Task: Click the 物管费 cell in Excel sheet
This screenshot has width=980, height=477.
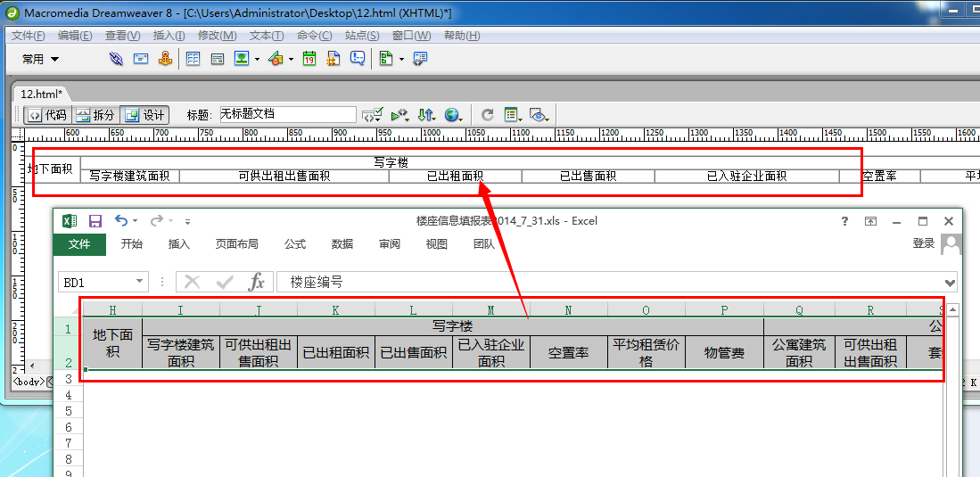Action: 724,352
